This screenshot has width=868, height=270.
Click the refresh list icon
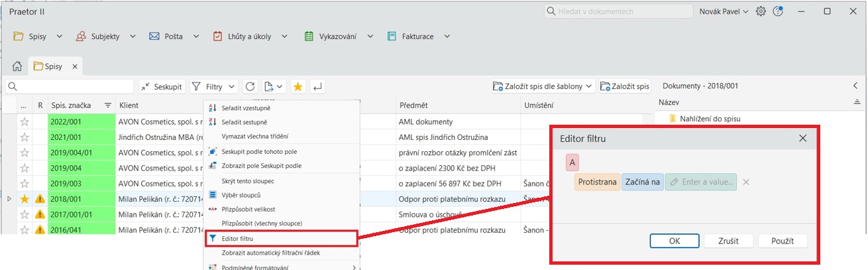[x=250, y=86]
